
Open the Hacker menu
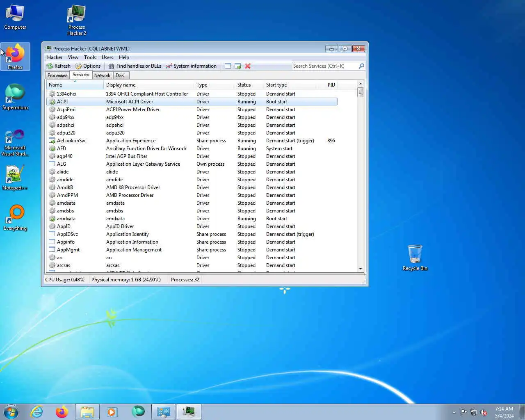(x=55, y=57)
